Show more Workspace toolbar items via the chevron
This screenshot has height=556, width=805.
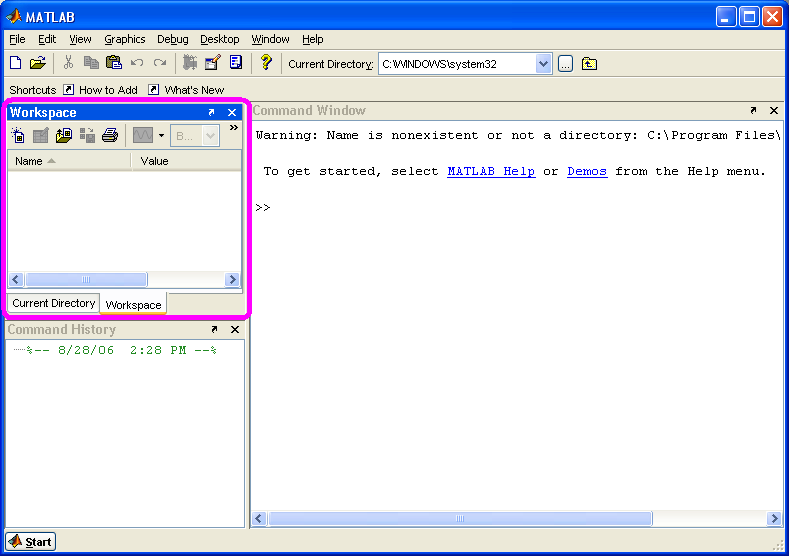[x=234, y=128]
